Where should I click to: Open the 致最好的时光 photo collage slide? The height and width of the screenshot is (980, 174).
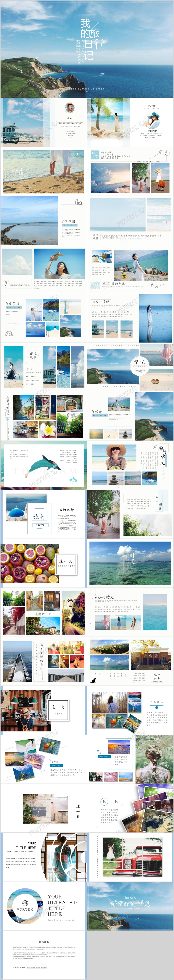coord(43,416)
